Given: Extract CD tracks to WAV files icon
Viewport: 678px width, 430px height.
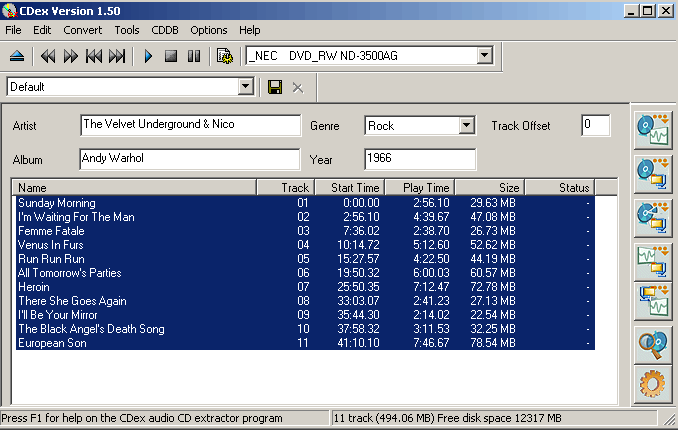Looking at the screenshot, I should [653, 130].
